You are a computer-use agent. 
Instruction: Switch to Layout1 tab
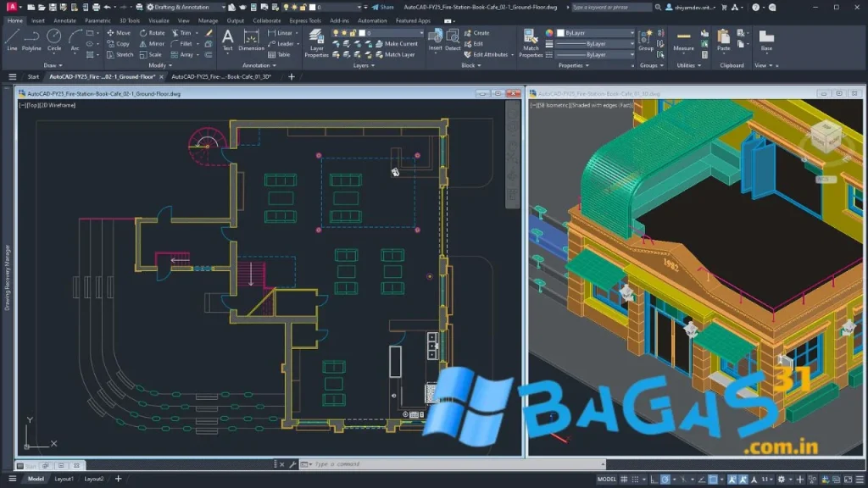[x=64, y=480]
